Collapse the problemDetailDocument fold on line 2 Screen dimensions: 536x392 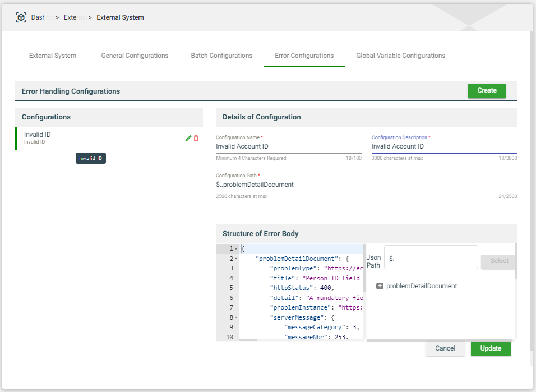236,259
